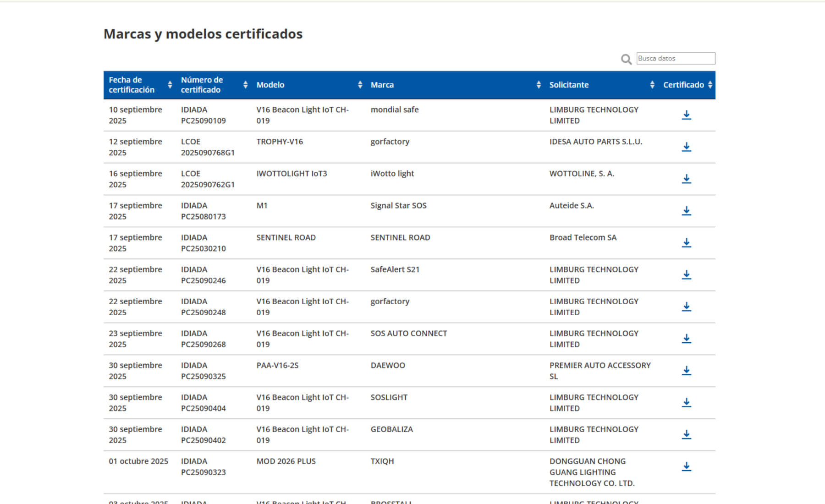Download gorfactory V16 Beacon Light certificate

click(686, 307)
